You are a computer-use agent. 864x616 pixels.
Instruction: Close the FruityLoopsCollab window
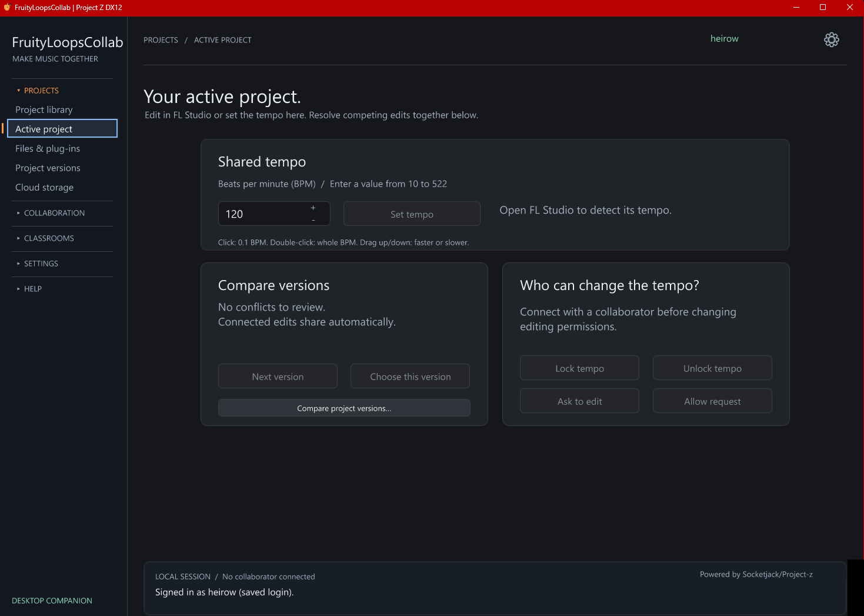point(850,8)
